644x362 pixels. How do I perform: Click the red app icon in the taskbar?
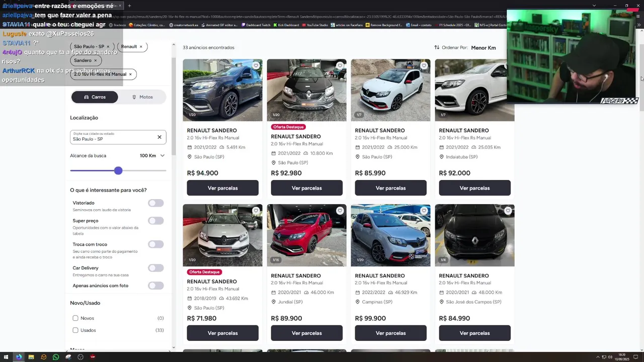(93, 357)
